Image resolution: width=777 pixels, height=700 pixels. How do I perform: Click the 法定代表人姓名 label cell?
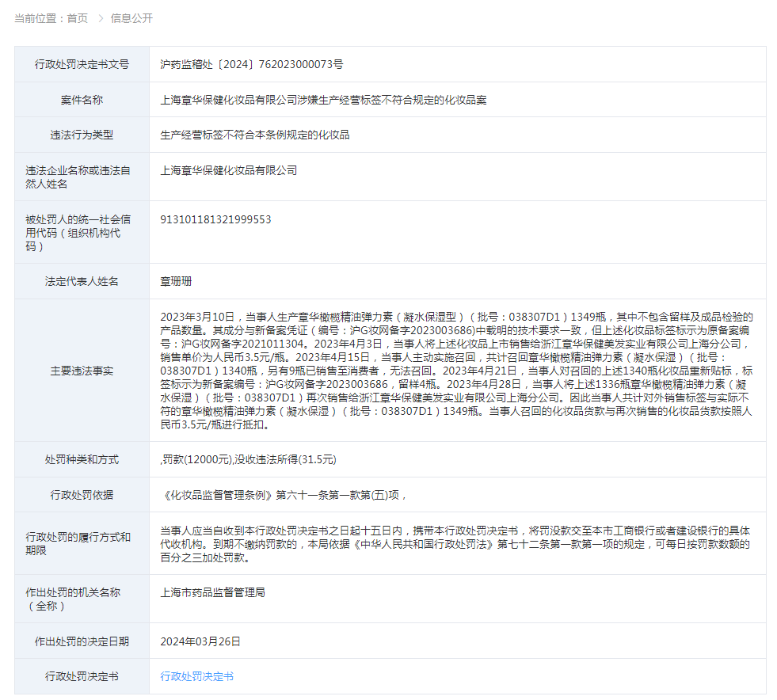point(82,281)
